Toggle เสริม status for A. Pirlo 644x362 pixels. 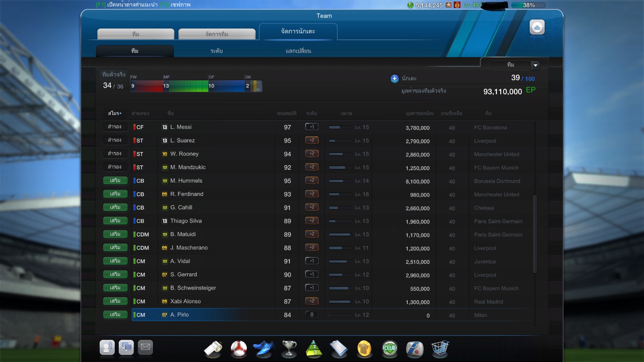pyautogui.click(x=115, y=315)
